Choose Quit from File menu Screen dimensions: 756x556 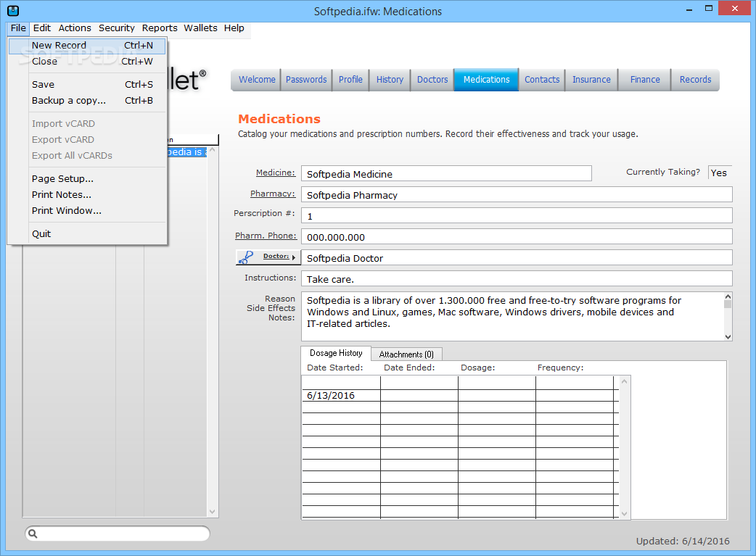click(87, 233)
